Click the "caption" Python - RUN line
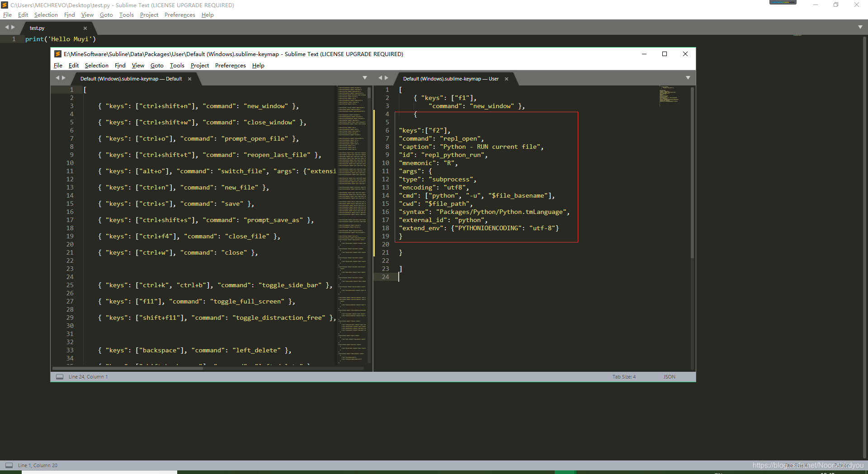The image size is (868, 474). 471,147
